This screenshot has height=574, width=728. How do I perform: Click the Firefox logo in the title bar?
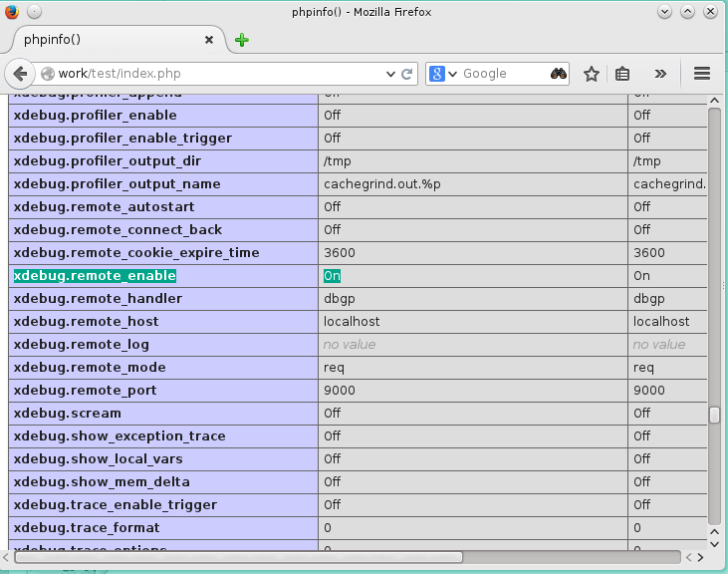coord(11,11)
